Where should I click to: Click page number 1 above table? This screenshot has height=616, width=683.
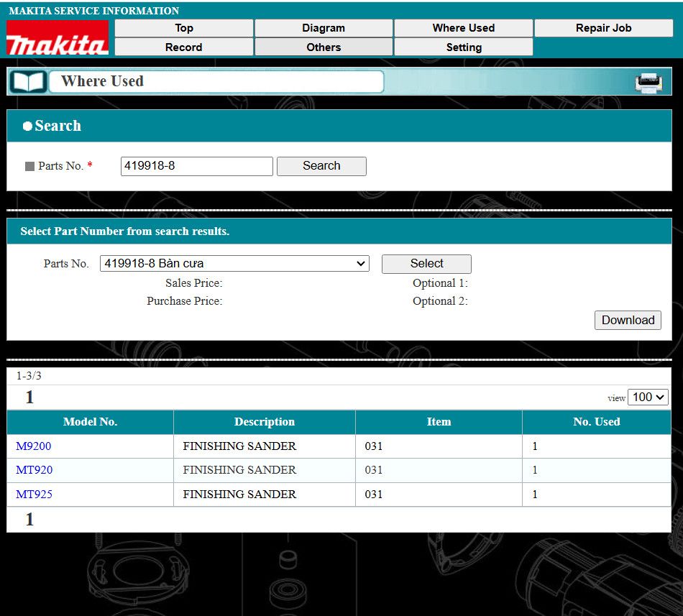click(29, 397)
